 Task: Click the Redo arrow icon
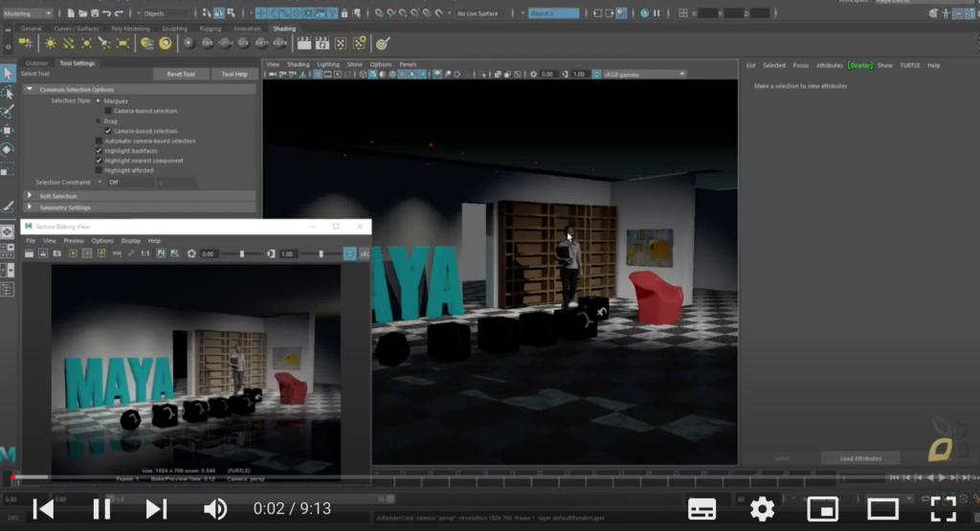tap(119, 13)
